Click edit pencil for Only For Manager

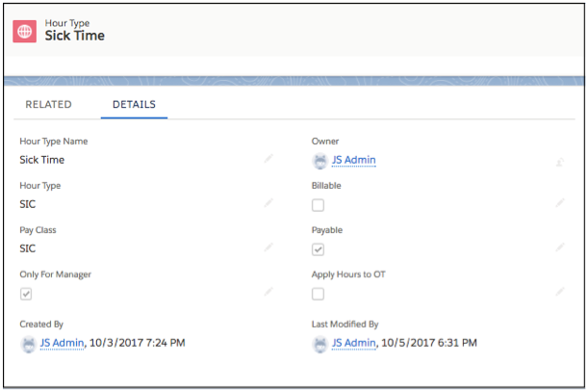[x=268, y=292]
